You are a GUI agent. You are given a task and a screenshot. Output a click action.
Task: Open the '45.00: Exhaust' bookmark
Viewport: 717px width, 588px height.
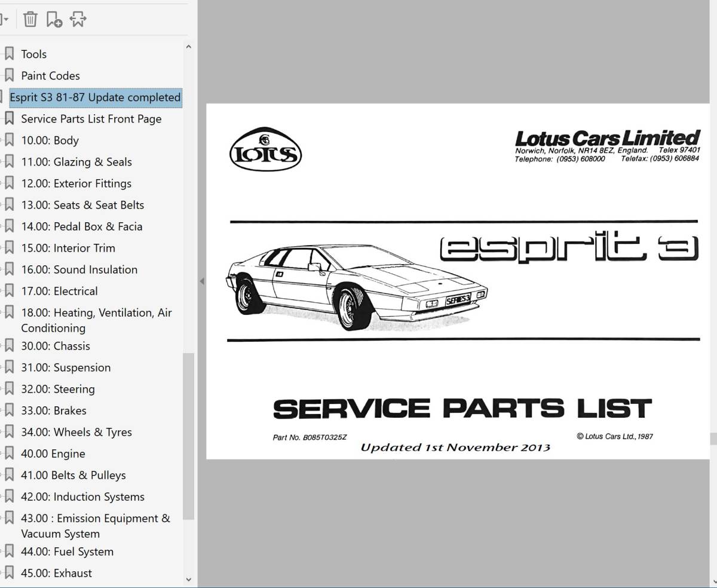click(x=57, y=573)
